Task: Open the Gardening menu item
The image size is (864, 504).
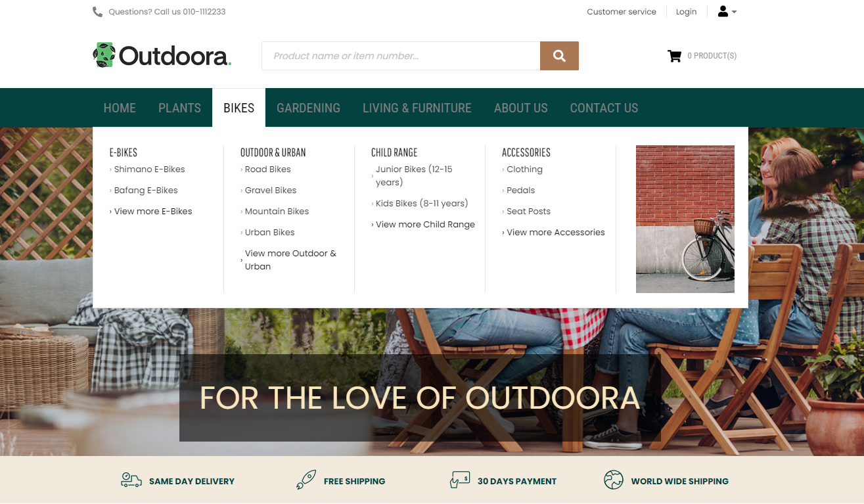Action: pyautogui.click(x=308, y=108)
